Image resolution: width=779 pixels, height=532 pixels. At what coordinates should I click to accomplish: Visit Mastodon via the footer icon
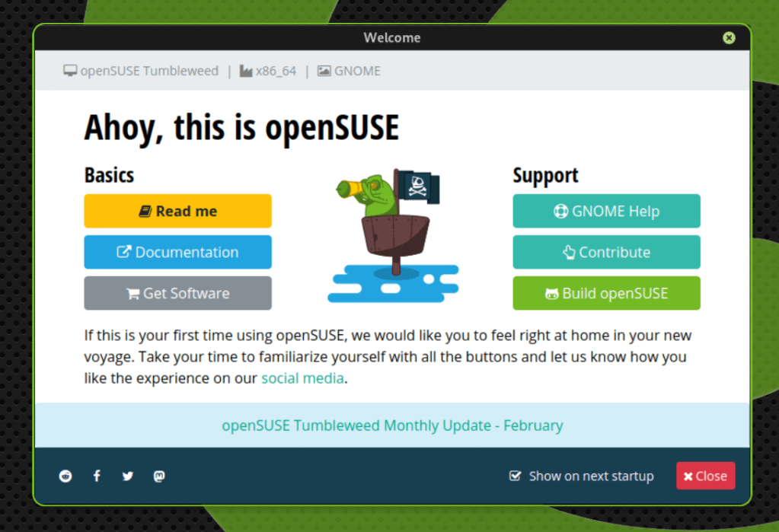pos(159,476)
